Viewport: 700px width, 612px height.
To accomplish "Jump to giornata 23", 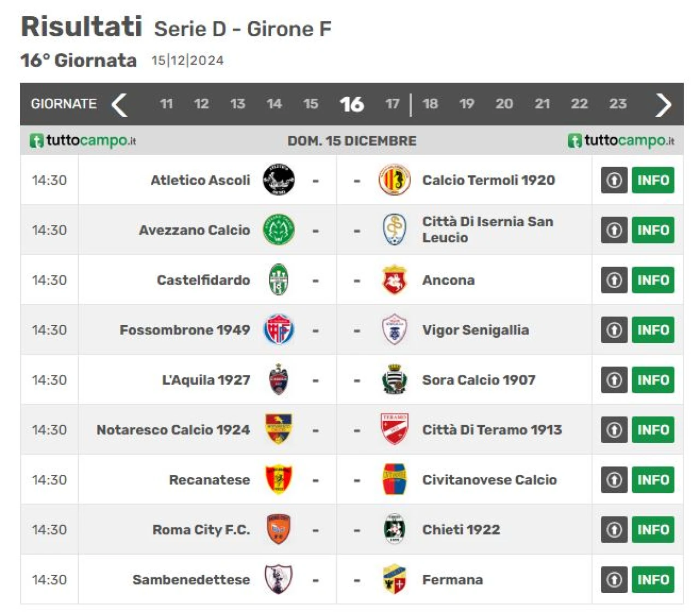I will tap(618, 104).
